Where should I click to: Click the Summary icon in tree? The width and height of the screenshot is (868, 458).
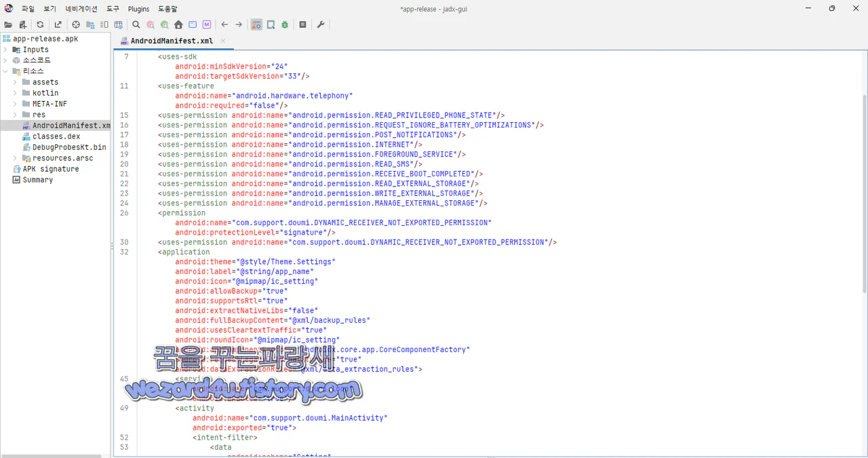[16, 180]
